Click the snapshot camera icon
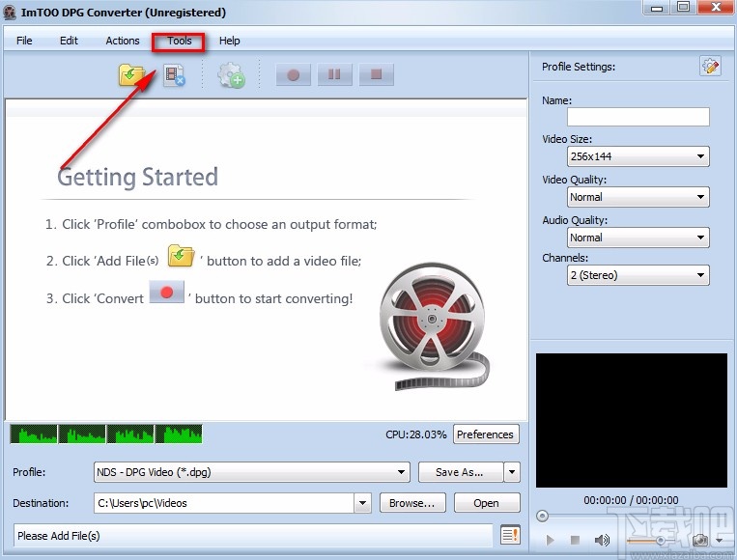737x560 pixels. click(x=699, y=541)
